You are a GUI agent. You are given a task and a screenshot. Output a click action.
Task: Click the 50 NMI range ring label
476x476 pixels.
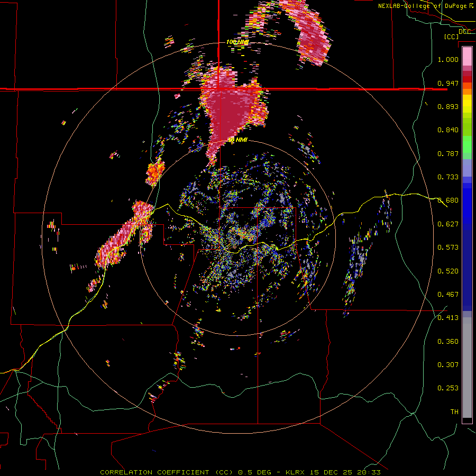tap(237, 140)
